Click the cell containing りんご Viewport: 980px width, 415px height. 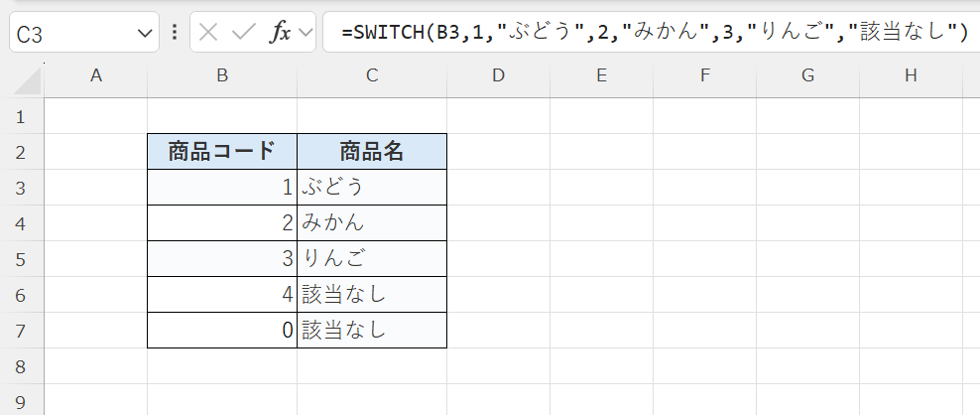(371, 258)
